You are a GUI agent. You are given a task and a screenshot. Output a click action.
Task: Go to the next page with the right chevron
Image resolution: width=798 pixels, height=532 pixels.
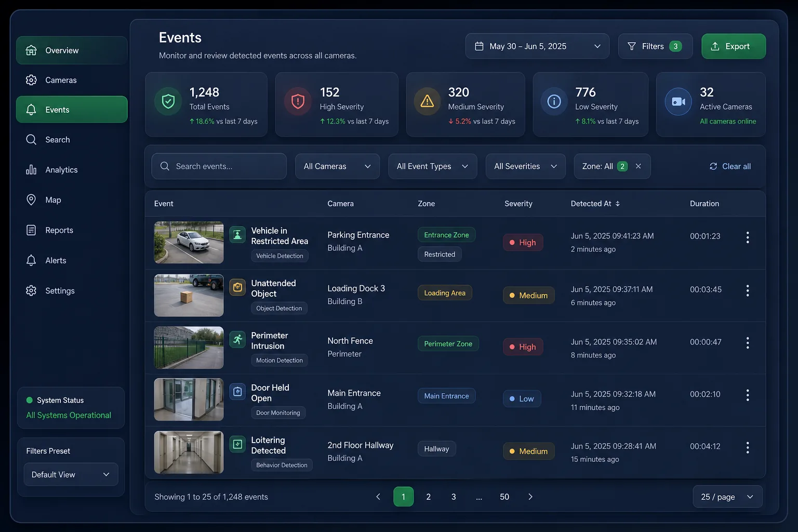530,497
